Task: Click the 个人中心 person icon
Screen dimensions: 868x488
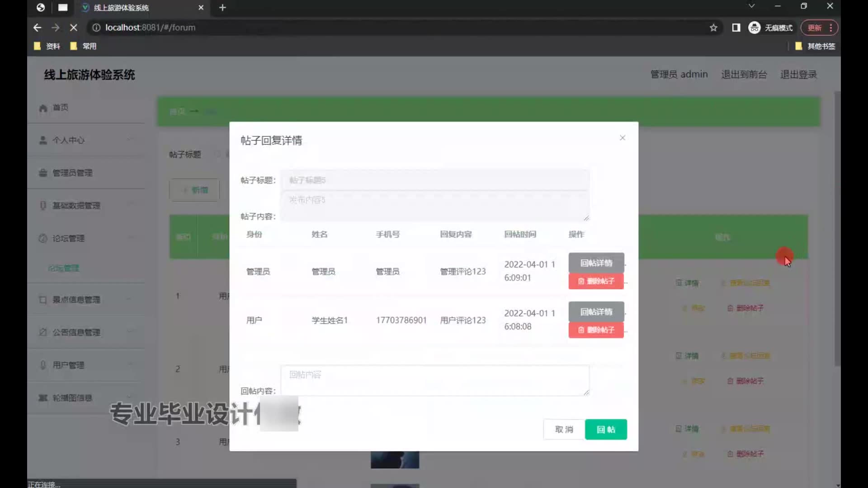Action: coord(43,141)
